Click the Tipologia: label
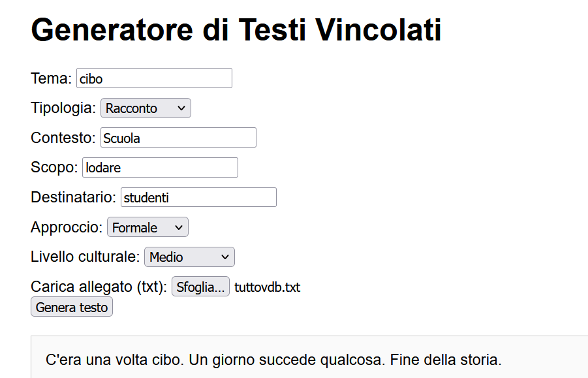This screenshot has height=378, width=588. point(63,108)
